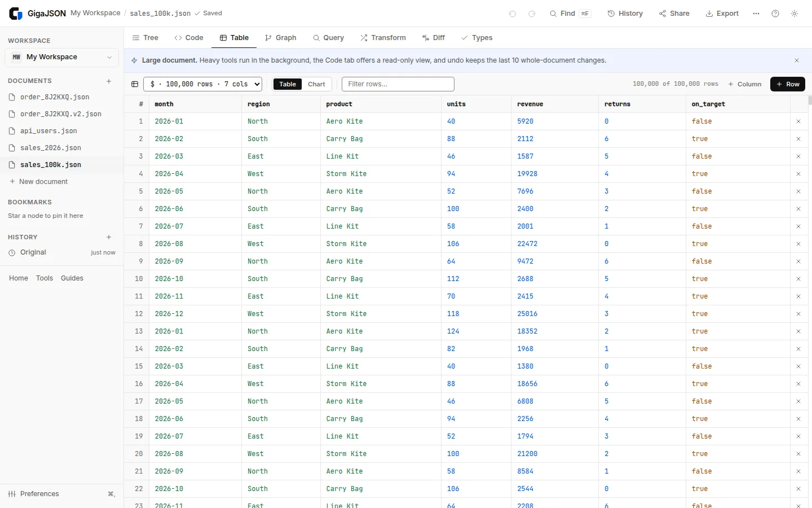Add a document with the Documents plus icon

(109, 81)
